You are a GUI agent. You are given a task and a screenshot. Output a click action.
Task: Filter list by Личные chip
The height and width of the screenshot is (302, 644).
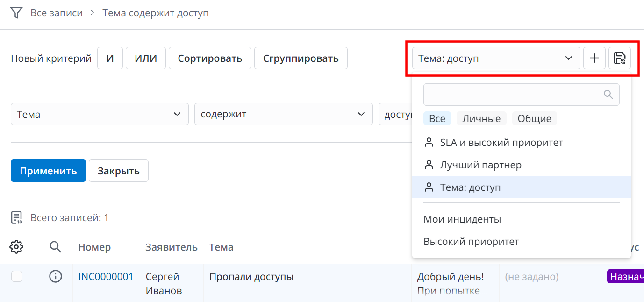tap(481, 119)
